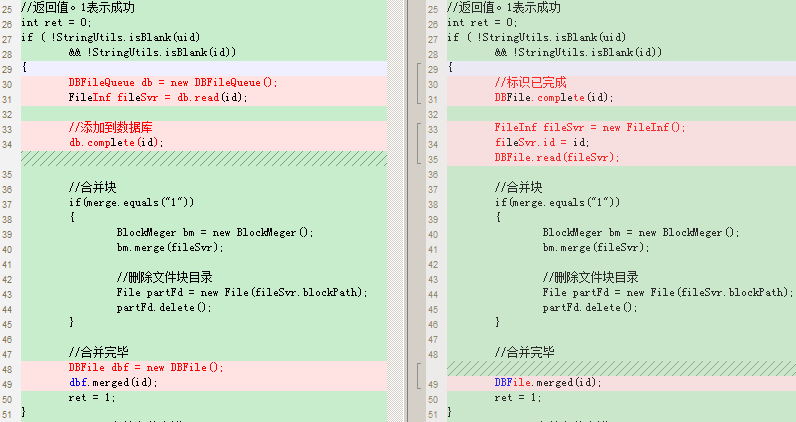Select the hatched placeholder gap below db.complete(id)
This screenshot has width=796, height=422.
(x=204, y=158)
